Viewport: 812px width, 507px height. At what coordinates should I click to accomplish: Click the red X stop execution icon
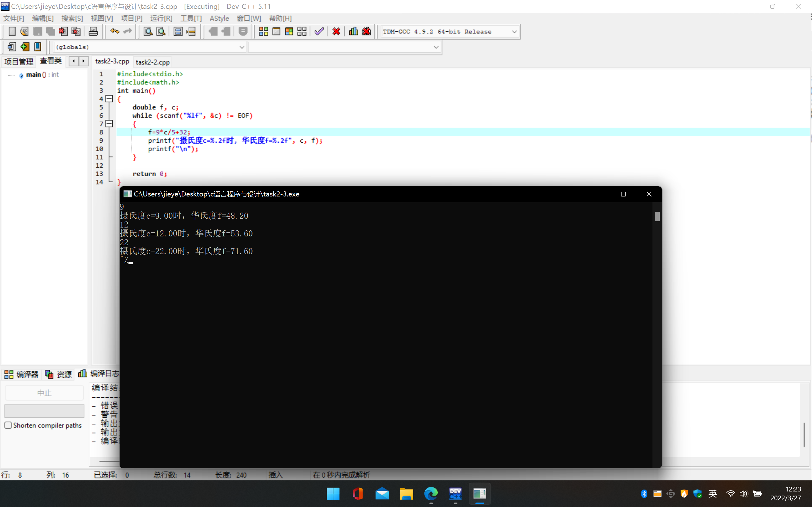(x=336, y=31)
